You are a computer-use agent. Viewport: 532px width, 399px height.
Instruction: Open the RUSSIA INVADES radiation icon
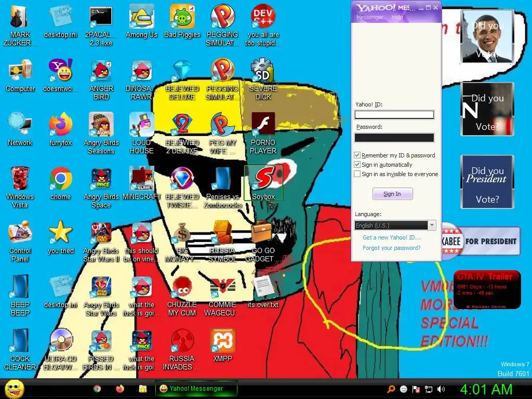pos(182,350)
